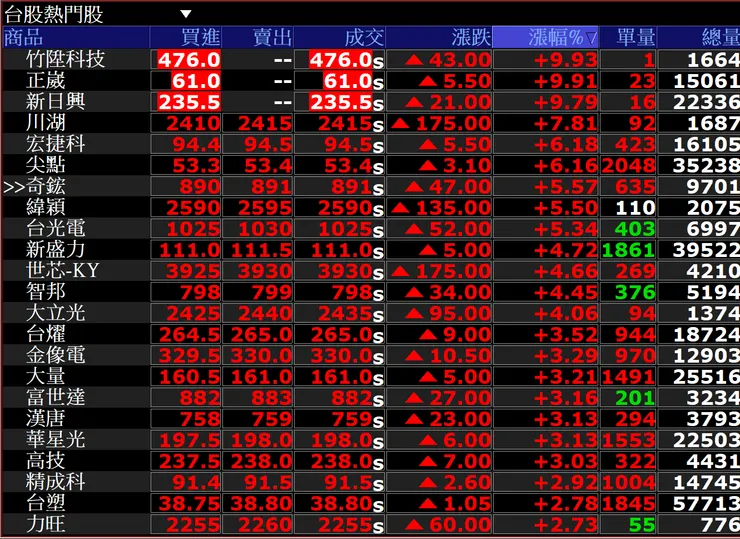The image size is (740, 539).
Task: Click the red highlighted 476.0 bid price
Action: tap(189, 60)
